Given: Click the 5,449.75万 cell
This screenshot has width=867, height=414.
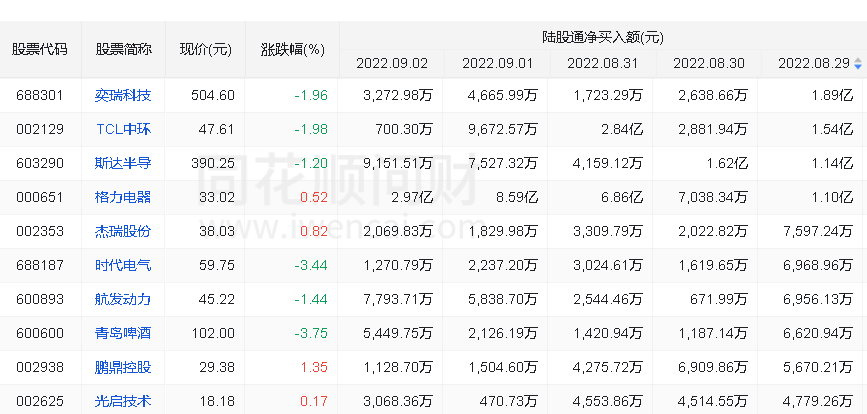Looking at the screenshot, I should click(x=398, y=333).
